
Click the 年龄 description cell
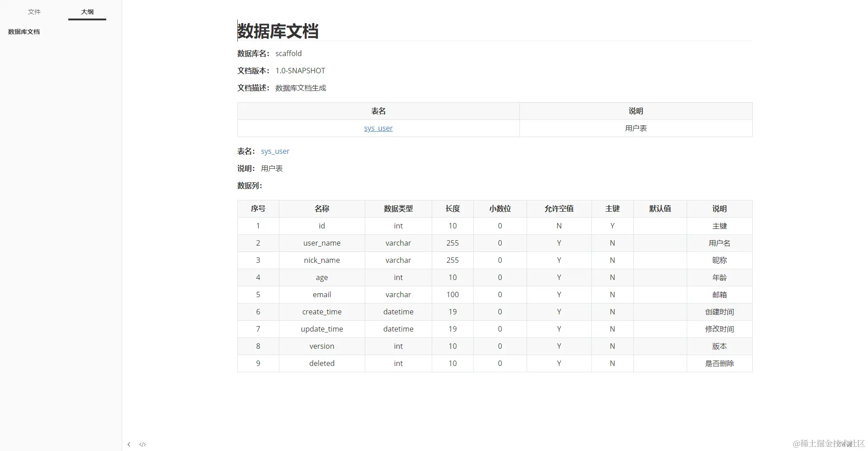click(x=720, y=277)
